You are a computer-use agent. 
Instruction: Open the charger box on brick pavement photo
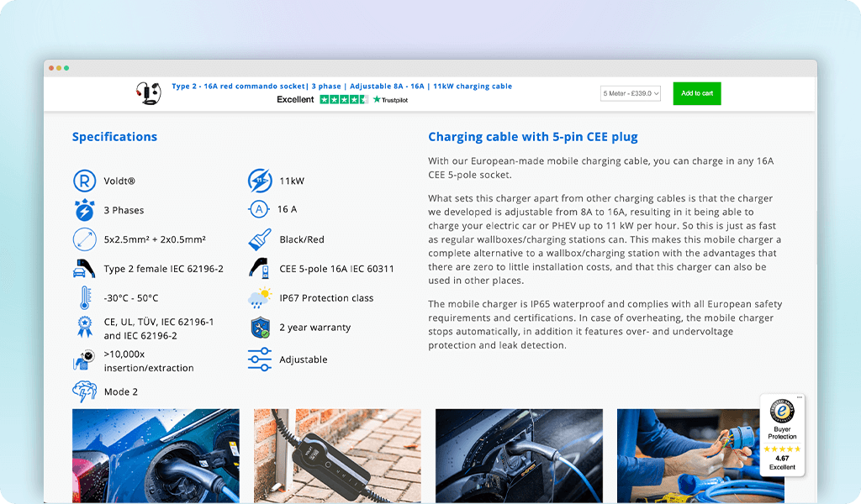337,456
